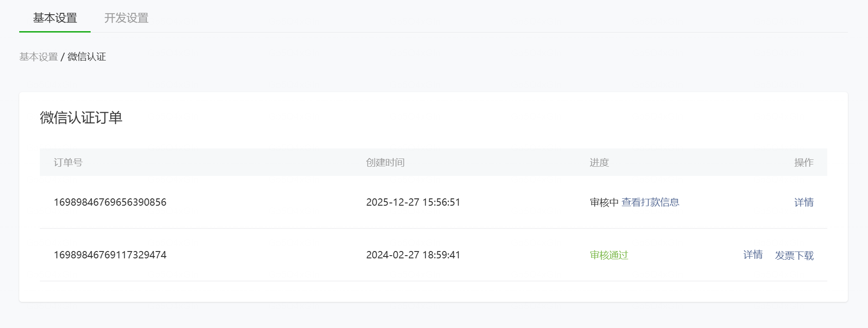Click the 订单号 column header
Screen dimensions: 868x328
pyautogui.click(x=68, y=163)
